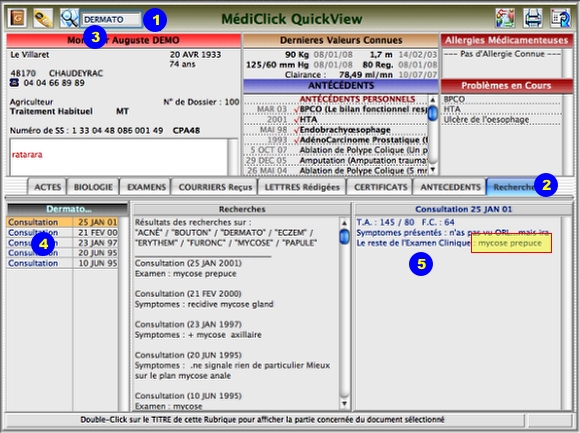Click the antecedents scrollbar blue thumb
The image size is (580, 433).
point(432,113)
